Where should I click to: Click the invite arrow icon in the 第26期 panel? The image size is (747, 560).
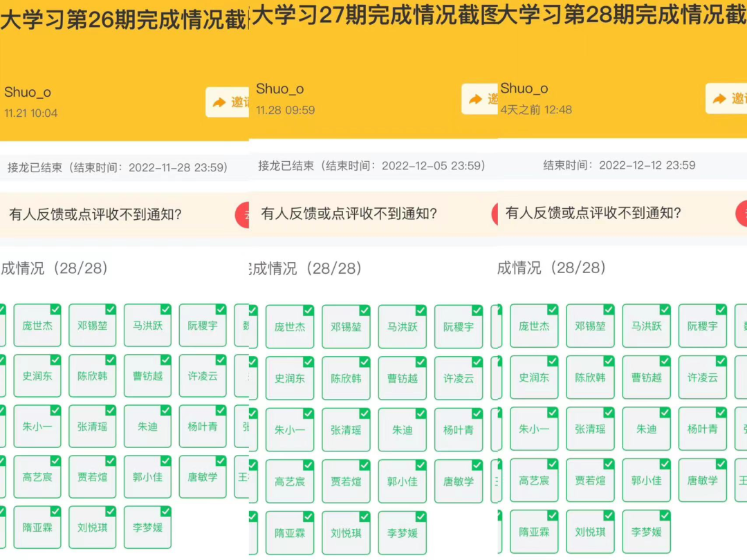219,102
